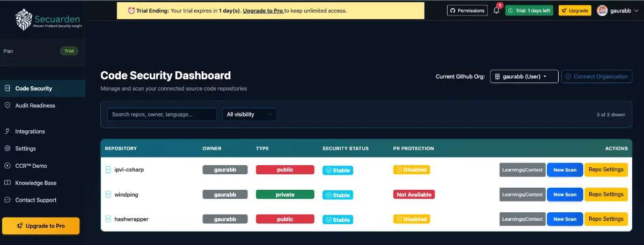The image size is (644, 245).
Task: Click the repository search input field
Action: (162, 114)
